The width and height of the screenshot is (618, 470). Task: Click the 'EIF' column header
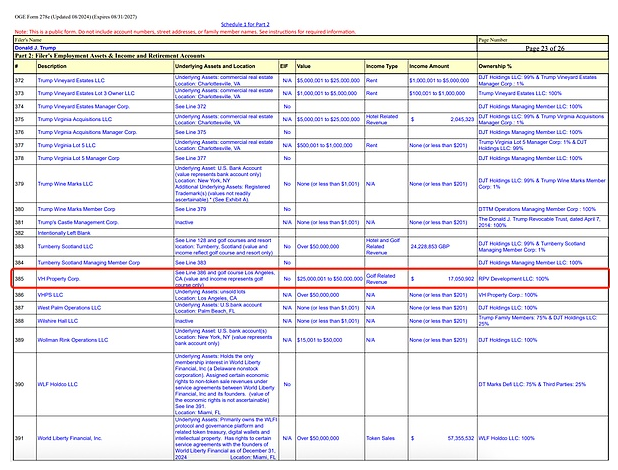tap(284, 66)
